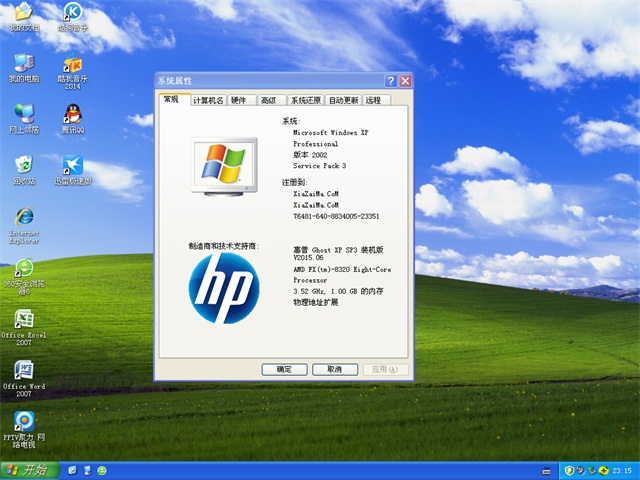640x480 pixels.
Task: Select the 自动更新 tab
Action: click(343, 100)
